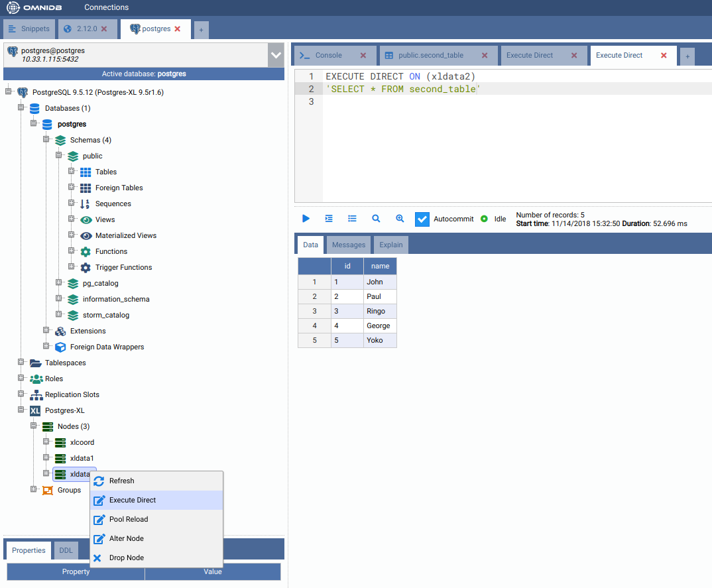Close the public.second_table tab

[485, 56]
